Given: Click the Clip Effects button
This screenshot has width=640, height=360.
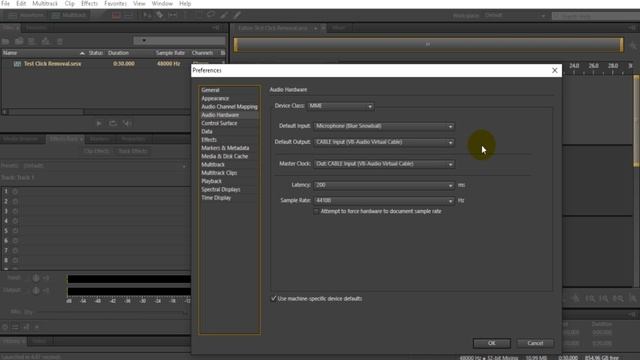Looking at the screenshot, I should 96,151.
